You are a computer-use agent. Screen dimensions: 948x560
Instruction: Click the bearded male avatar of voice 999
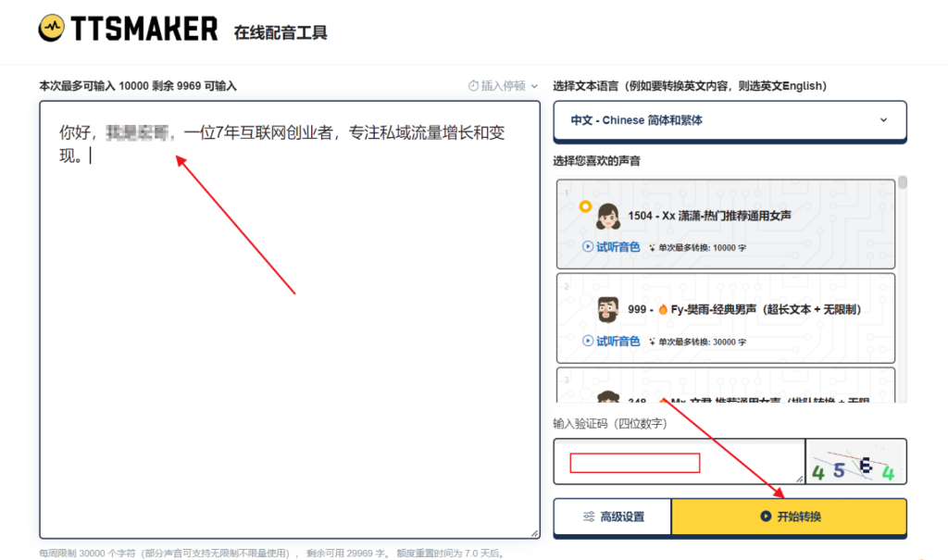(607, 310)
